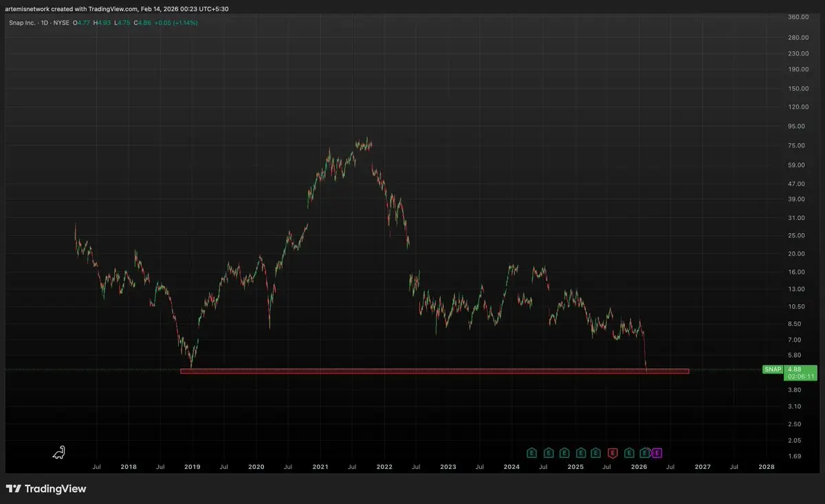Click the 2023 label on the time axis
The height and width of the screenshot is (504, 825).
[x=448, y=466]
